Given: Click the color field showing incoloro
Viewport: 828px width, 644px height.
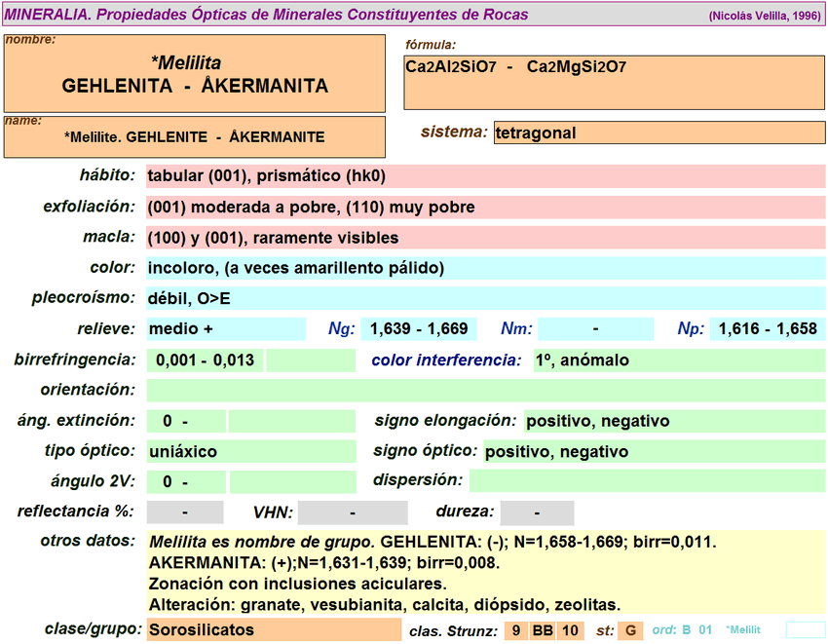Looking at the screenshot, I should click(x=485, y=268).
